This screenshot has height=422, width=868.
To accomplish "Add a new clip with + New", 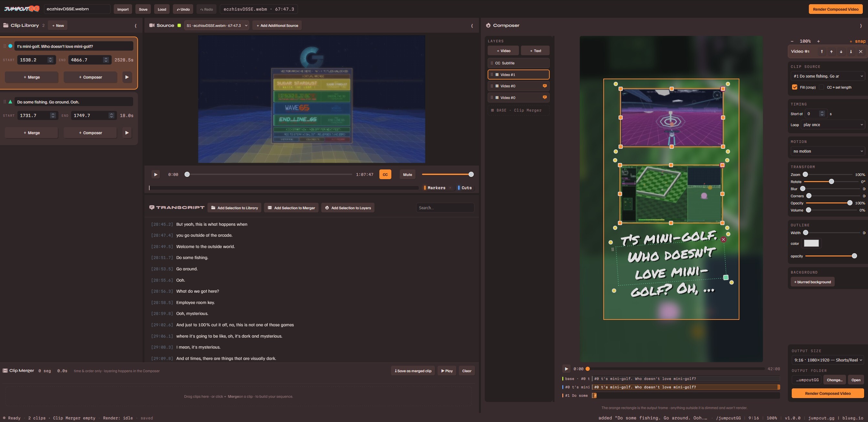I will tap(58, 26).
